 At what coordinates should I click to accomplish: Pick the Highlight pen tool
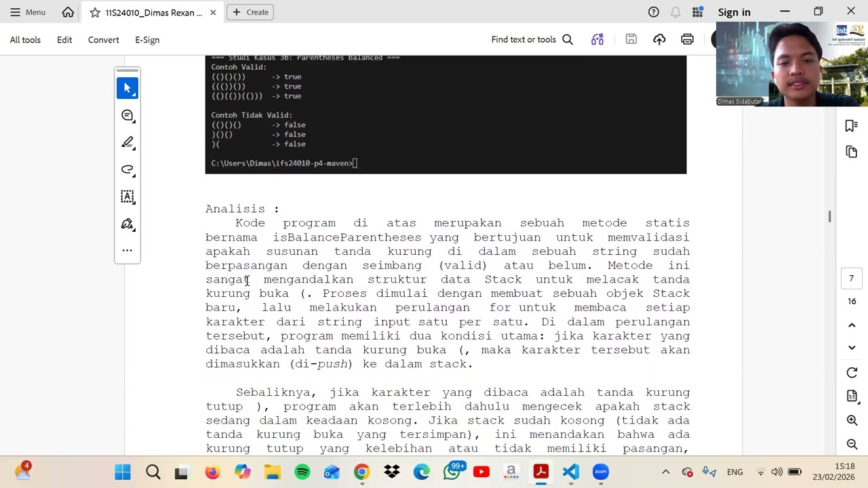click(127, 142)
